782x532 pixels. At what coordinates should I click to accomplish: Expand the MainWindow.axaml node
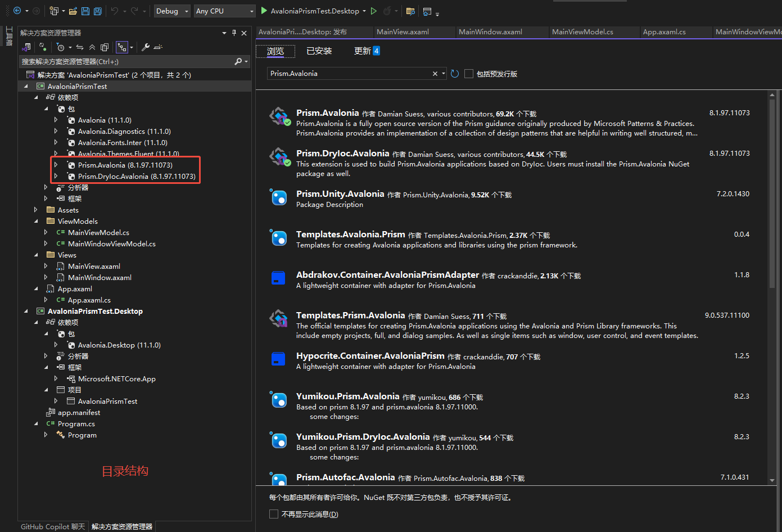click(46, 277)
